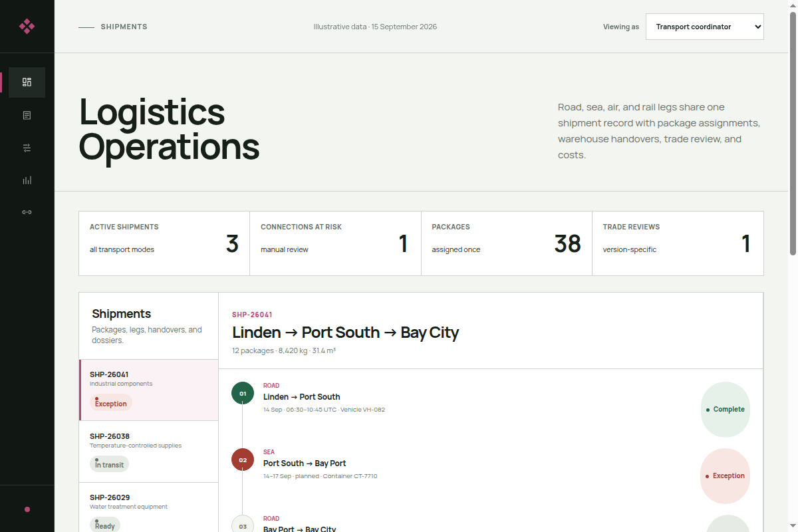This screenshot has height=532, width=798.
Task: Click the 'Linden → Port South → Bay City' heading
Action: (x=346, y=332)
